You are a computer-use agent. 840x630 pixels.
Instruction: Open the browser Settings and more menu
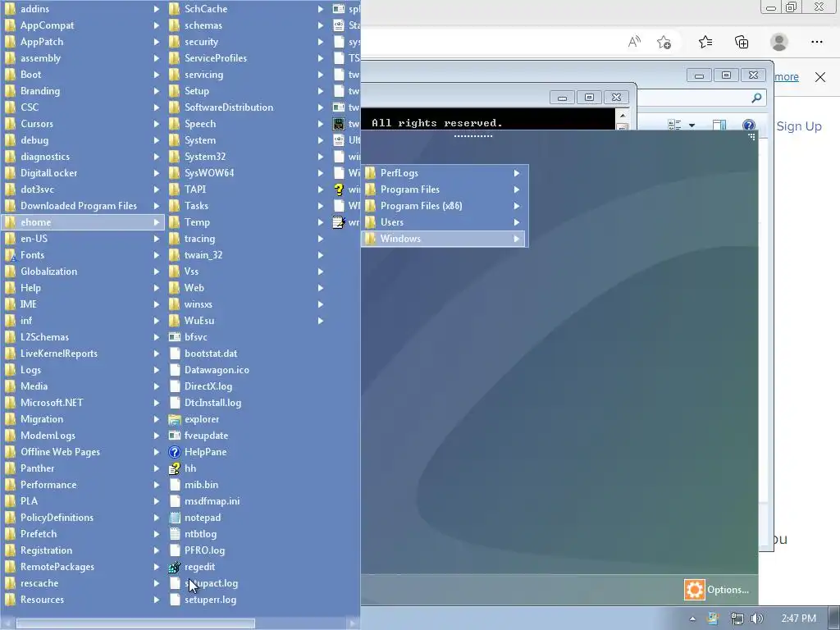(816, 42)
